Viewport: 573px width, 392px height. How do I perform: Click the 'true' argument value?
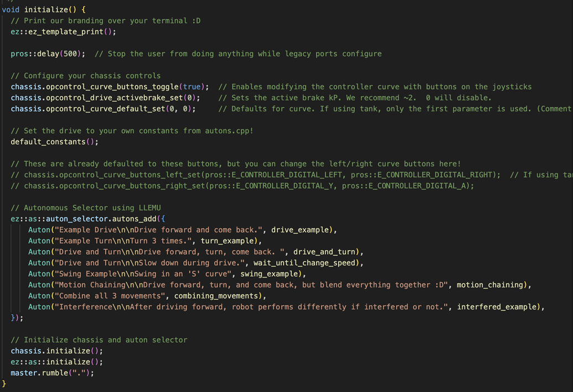coord(192,87)
